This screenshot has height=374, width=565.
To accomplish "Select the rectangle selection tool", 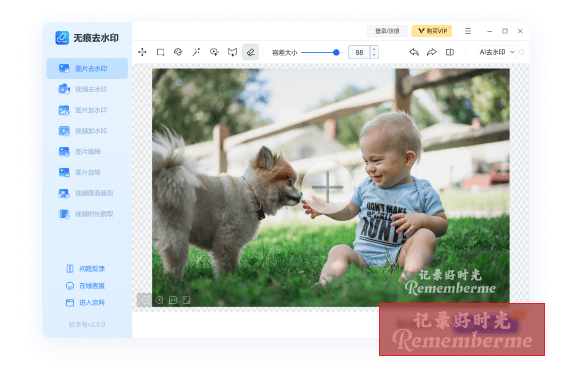I will tap(160, 52).
